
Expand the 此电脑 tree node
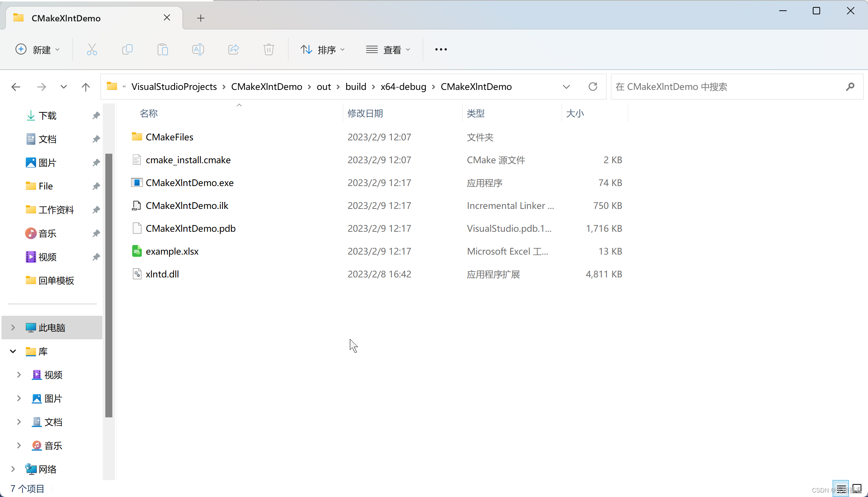13,328
